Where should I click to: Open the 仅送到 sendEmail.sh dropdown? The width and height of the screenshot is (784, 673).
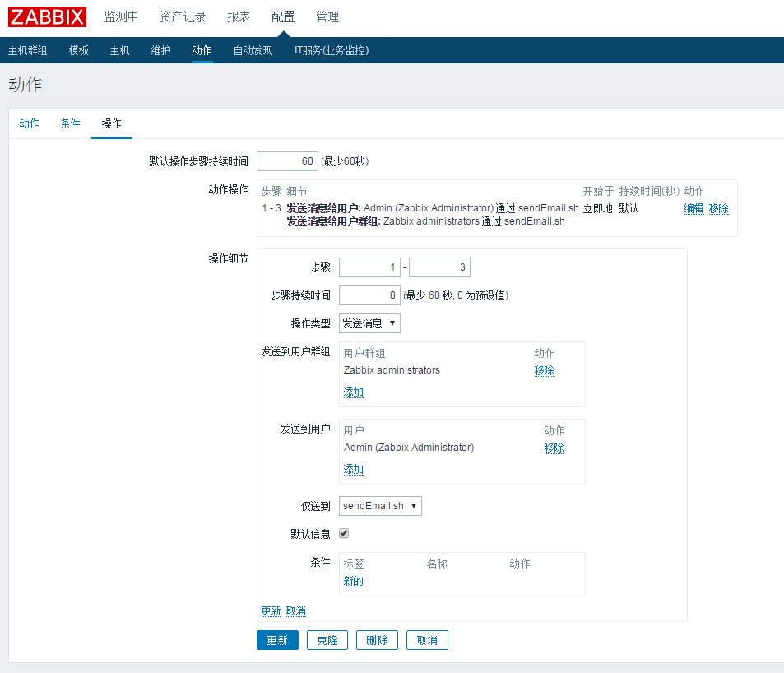[381, 506]
